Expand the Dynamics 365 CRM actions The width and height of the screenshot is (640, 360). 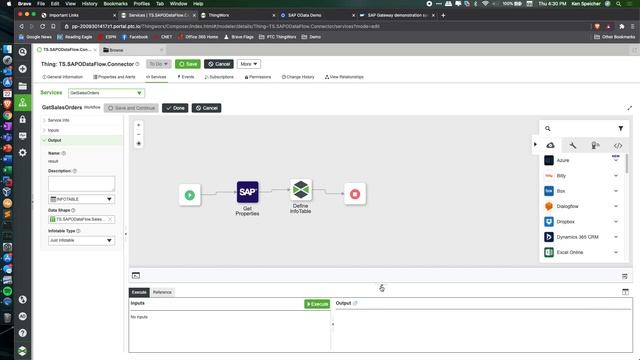click(616, 237)
